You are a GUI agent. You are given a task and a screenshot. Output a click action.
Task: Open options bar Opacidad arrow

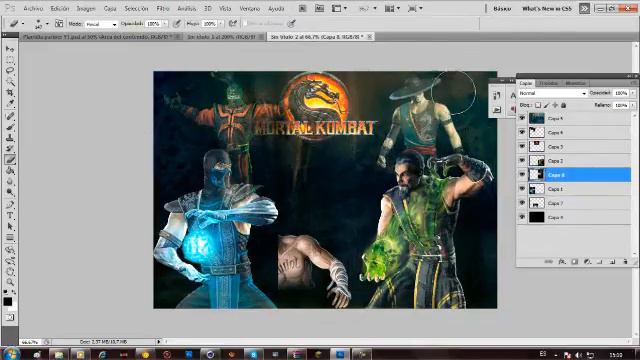(165, 24)
